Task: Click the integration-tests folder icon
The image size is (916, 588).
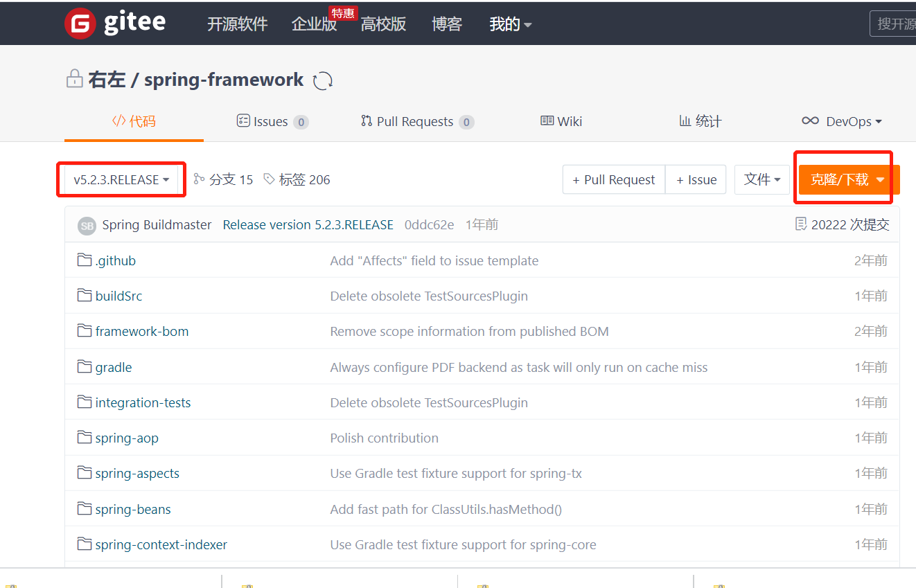Action: (x=85, y=402)
